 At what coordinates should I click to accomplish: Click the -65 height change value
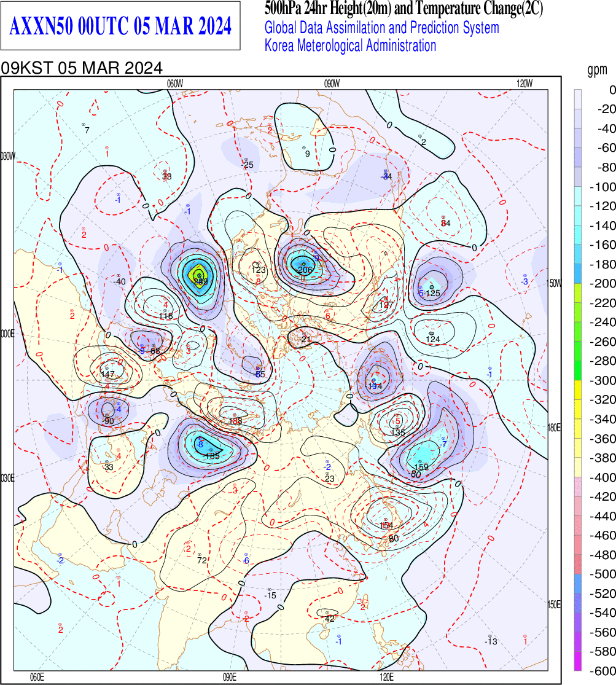259,374
